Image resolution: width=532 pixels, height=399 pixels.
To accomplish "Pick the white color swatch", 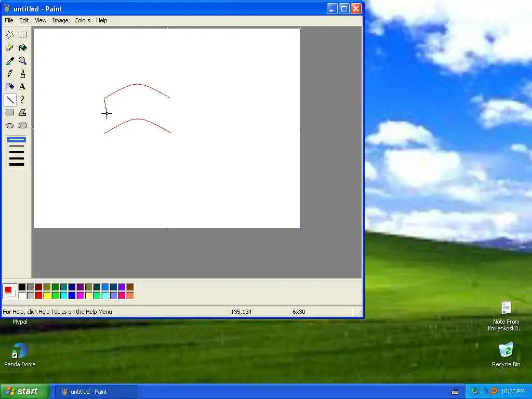I will point(22,296).
